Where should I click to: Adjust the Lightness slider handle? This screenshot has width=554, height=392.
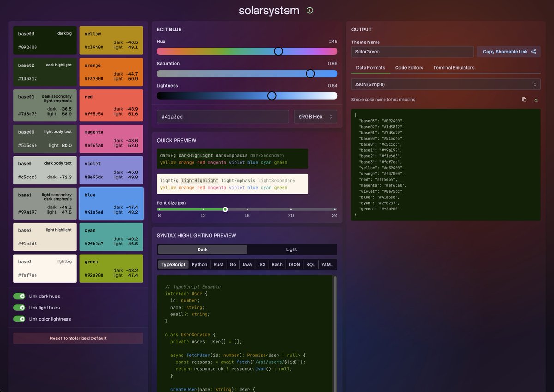click(x=271, y=95)
